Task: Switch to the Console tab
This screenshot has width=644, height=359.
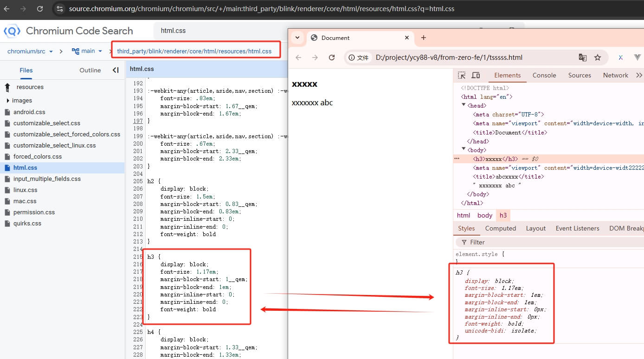Action: point(544,75)
